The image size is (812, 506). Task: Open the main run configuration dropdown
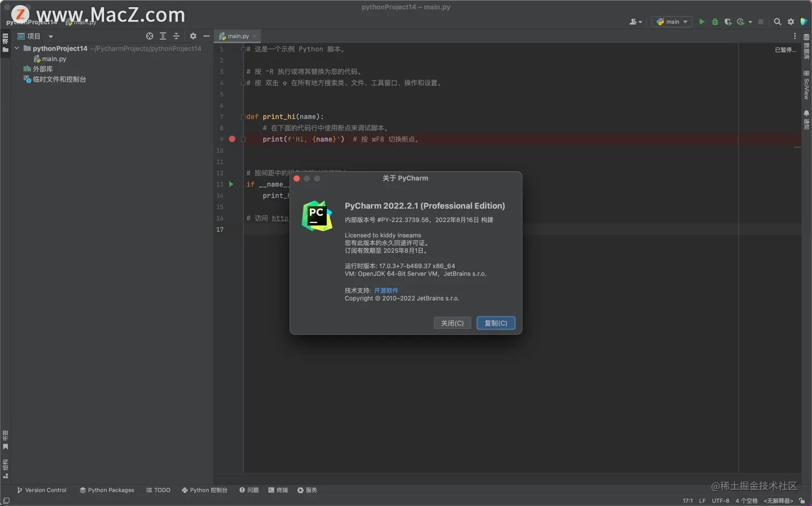(672, 21)
